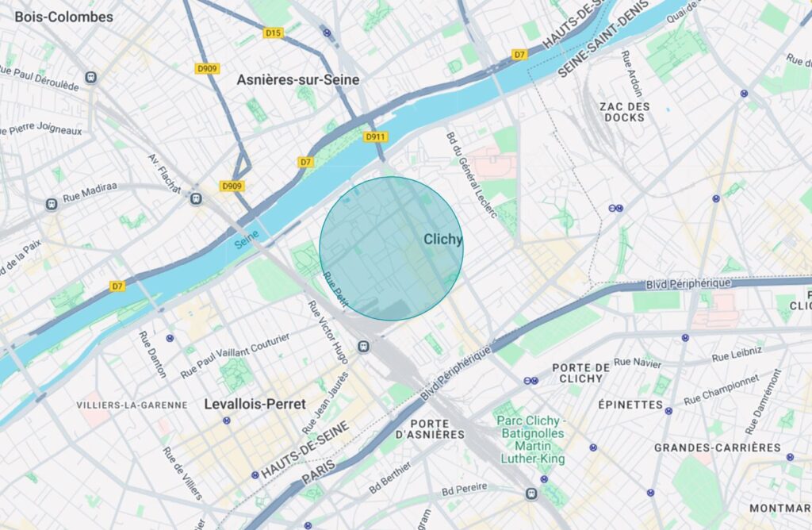Click the PORTE D'ASNIÈRES label
This screenshot has height=530, width=812.
[430, 429]
